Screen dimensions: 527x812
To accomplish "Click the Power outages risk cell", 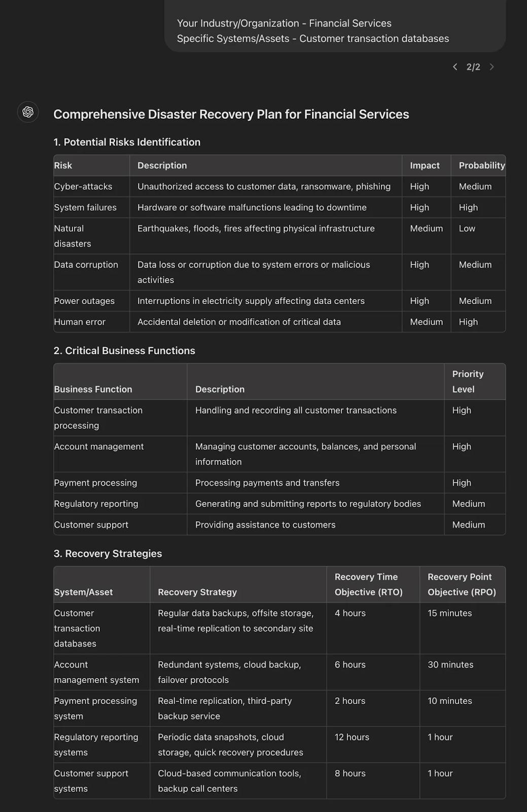I will coord(92,301).
